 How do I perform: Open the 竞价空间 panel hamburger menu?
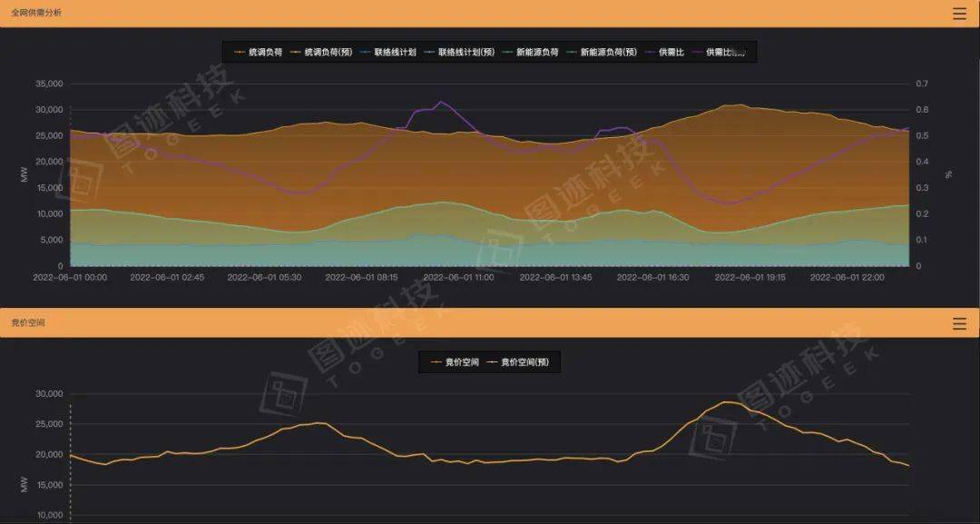pyautogui.click(x=959, y=322)
